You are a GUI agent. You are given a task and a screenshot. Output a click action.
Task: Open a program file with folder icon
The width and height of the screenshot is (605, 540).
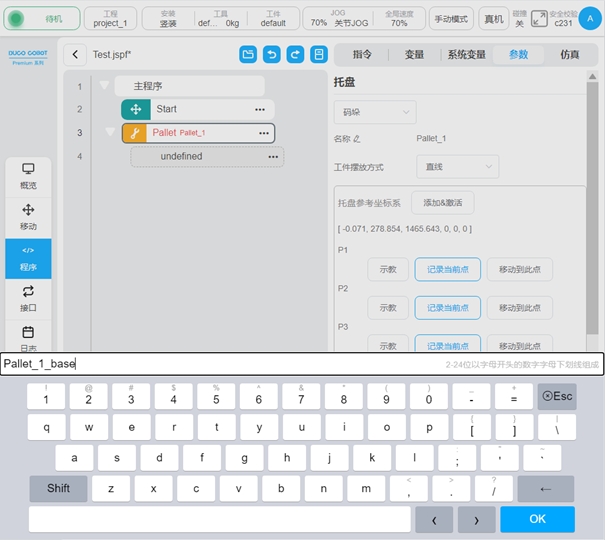(x=248, y=55)
